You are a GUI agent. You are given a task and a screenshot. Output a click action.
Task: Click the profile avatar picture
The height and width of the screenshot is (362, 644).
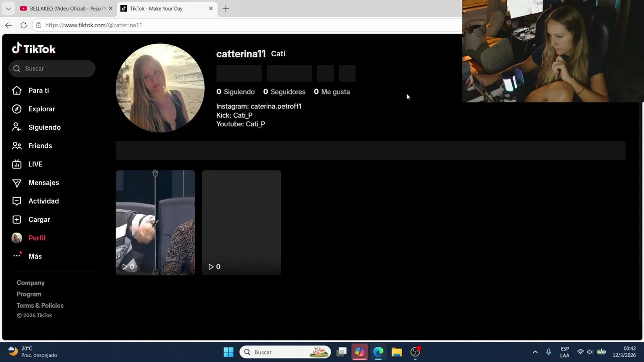tap(160, 88)
